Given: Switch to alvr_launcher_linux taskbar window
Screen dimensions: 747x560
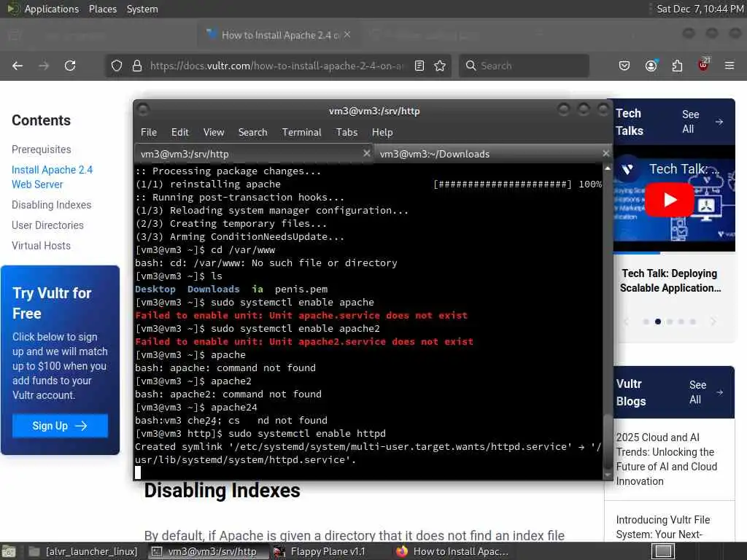Looking at the screenshot, I should point(83,551).
